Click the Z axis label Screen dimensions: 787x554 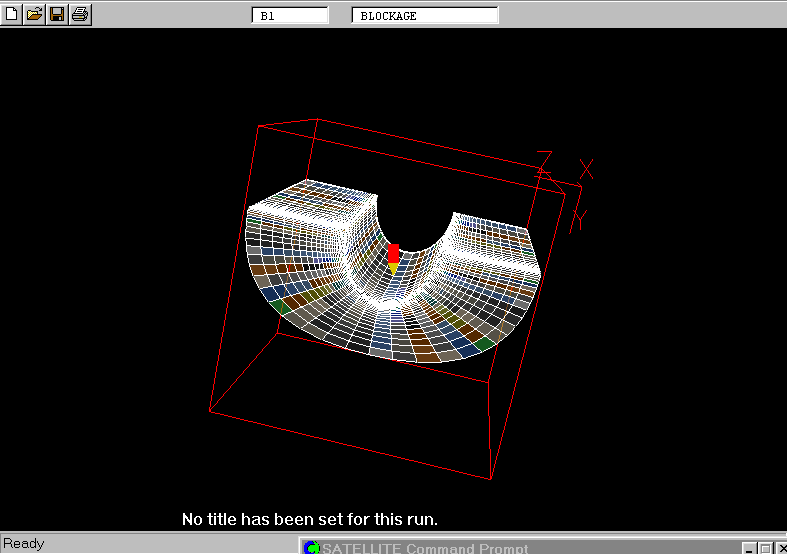[545, 162]
